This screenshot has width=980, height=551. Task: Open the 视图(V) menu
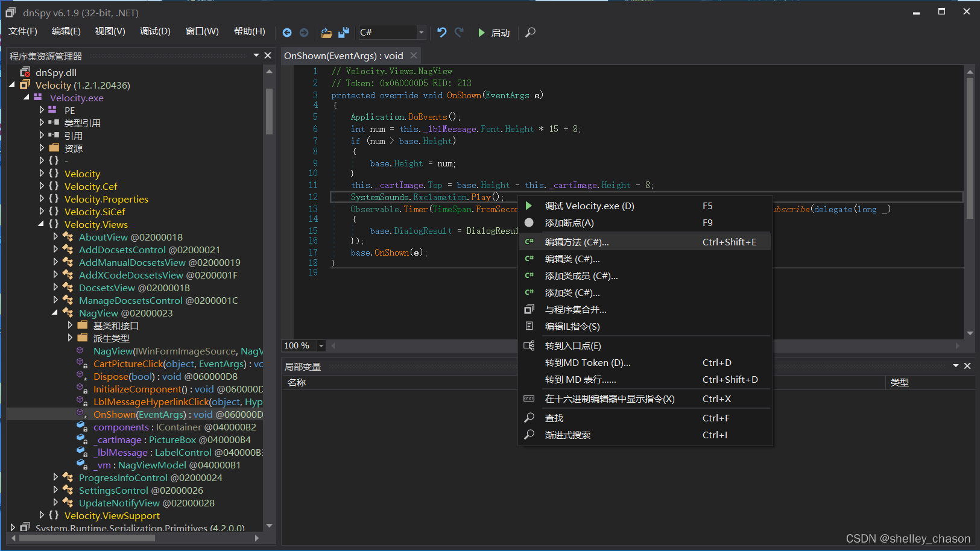[110, 31]
